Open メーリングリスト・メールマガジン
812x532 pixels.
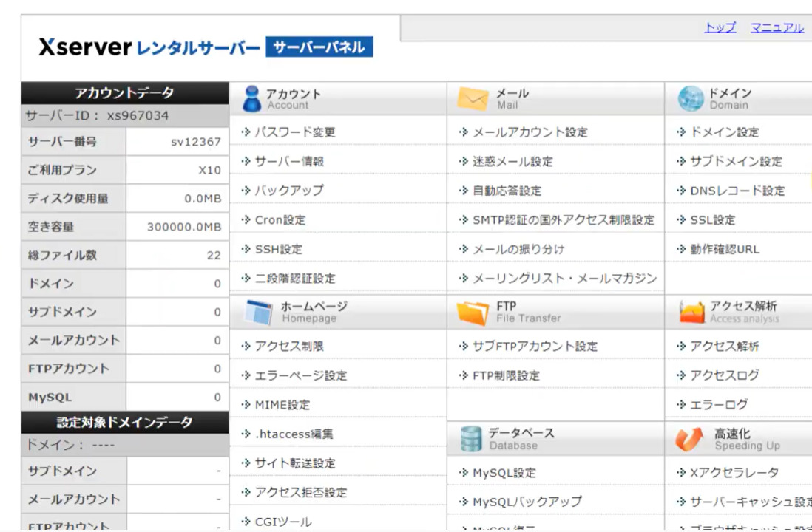tap(565, 279)
